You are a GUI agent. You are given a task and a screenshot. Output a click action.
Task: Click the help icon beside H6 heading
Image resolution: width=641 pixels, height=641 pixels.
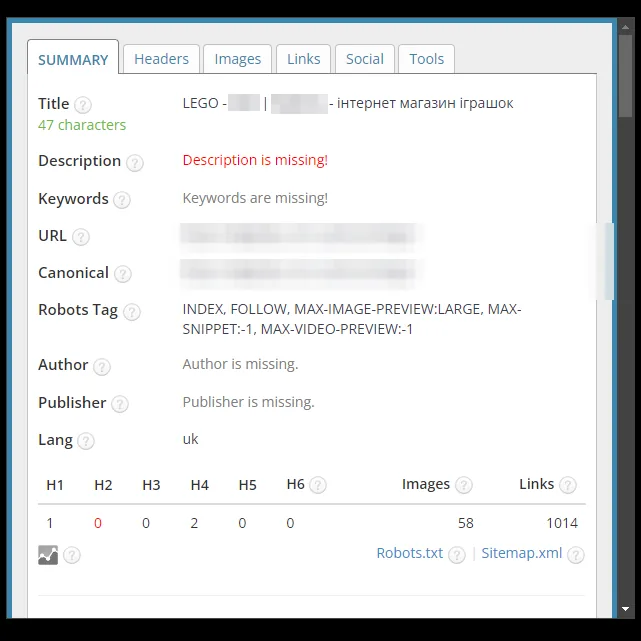318,485
